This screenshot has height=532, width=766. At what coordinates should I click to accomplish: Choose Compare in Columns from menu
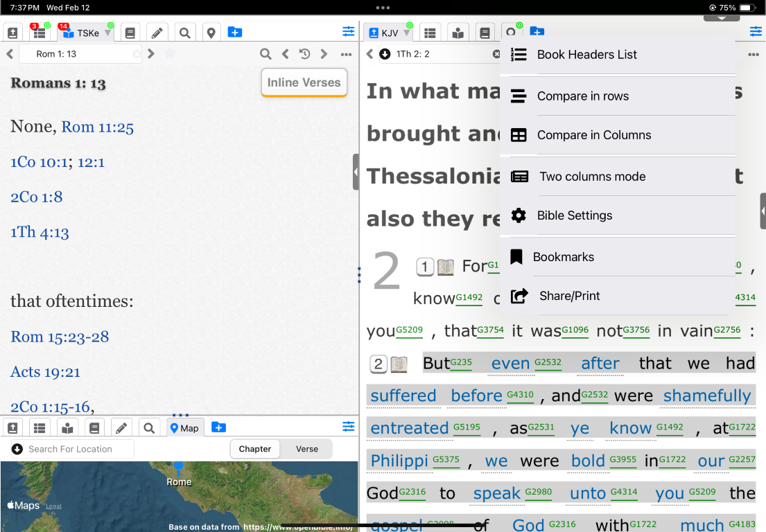pyautogui.click(x=594, y=136)
